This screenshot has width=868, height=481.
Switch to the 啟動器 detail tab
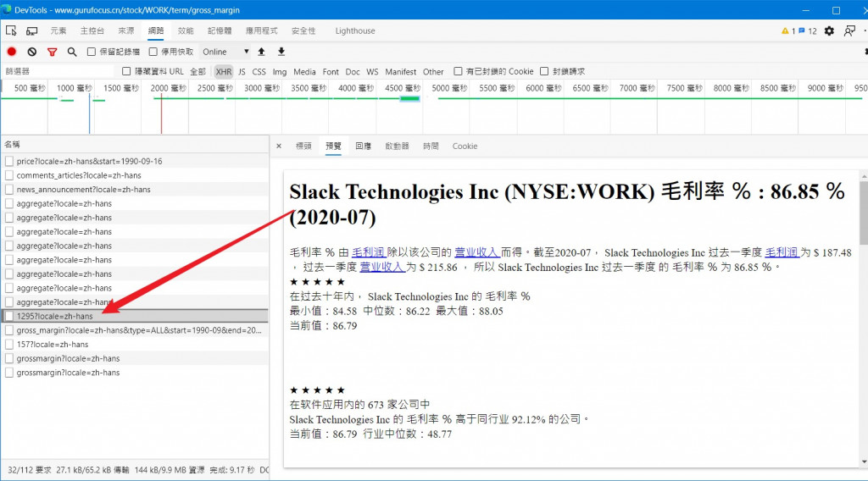[x=397, y=146]
